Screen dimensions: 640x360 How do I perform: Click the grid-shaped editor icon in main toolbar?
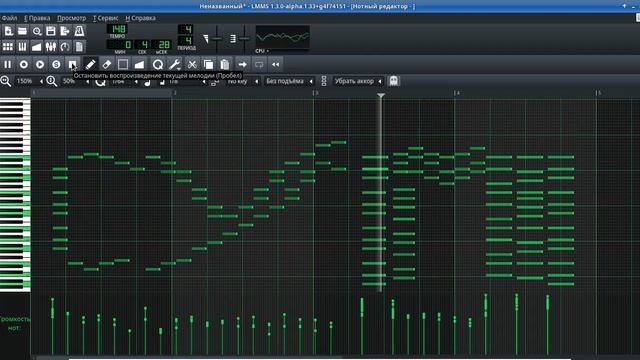click(8, 47)
